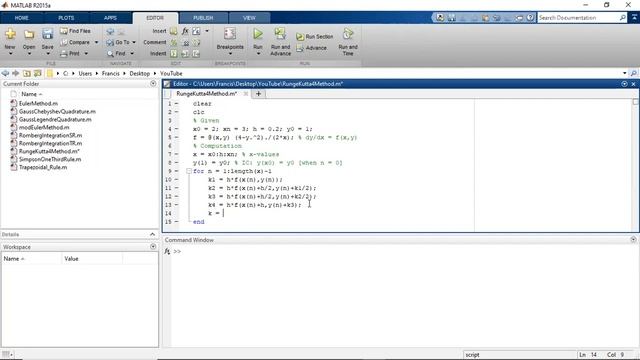This screenshot has width=640, height=360.
Task: Click the Find magnifier icon
Action: pyautogui.click(x=110, y=53)
